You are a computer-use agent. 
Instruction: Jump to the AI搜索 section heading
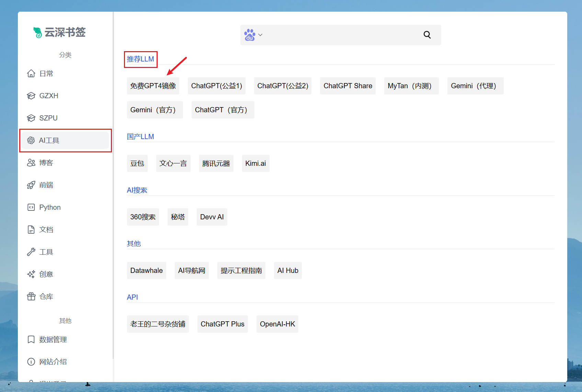click(137, 190)
